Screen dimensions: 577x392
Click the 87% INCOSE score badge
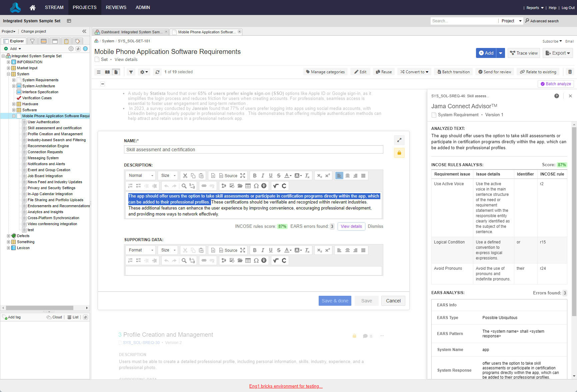point(282,226)
